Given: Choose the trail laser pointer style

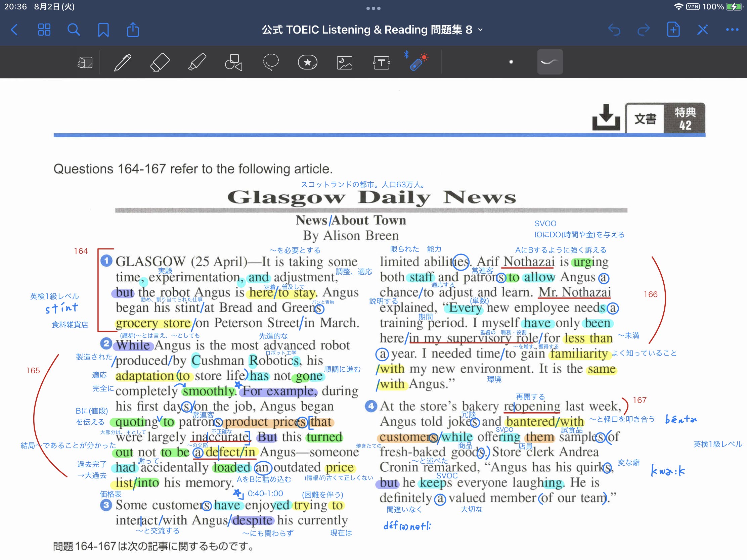Looking at the screenshot, I should (x=550, y=62).
